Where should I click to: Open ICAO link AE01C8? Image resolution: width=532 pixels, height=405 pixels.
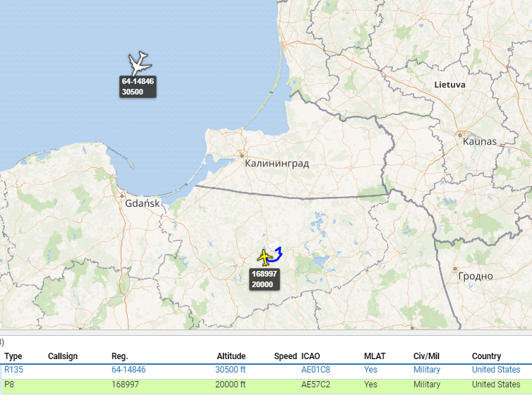coord(315,370)
